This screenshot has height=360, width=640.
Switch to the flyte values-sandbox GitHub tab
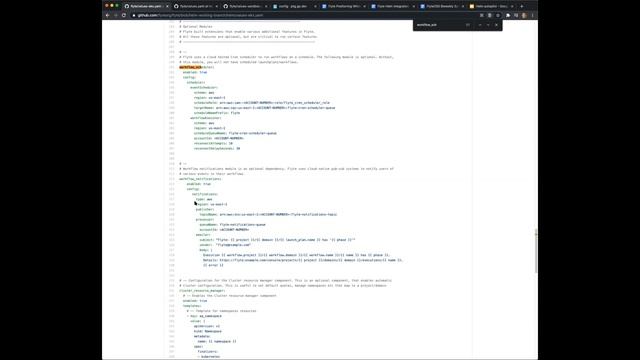245,6
